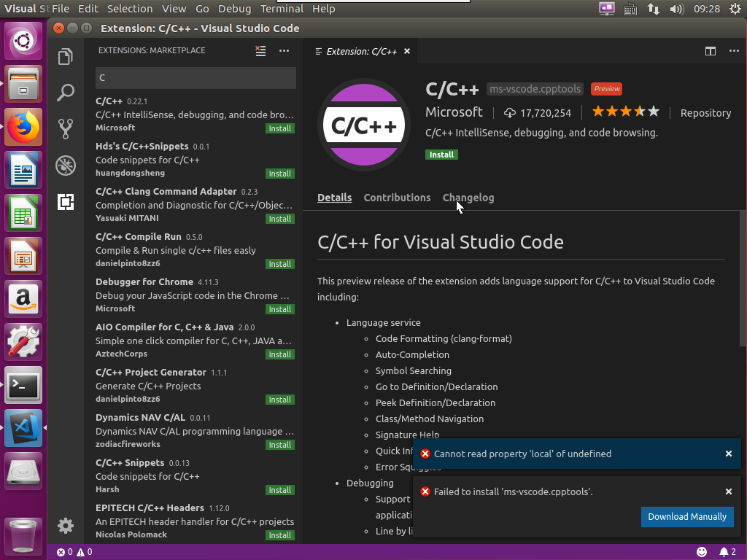Open the Repository link
The image size is (747, 560).
705,113
